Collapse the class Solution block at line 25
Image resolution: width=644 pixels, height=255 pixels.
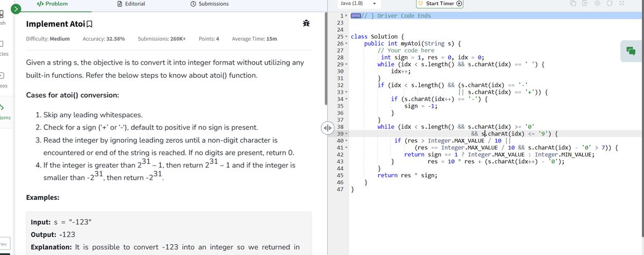coord(346,36)
